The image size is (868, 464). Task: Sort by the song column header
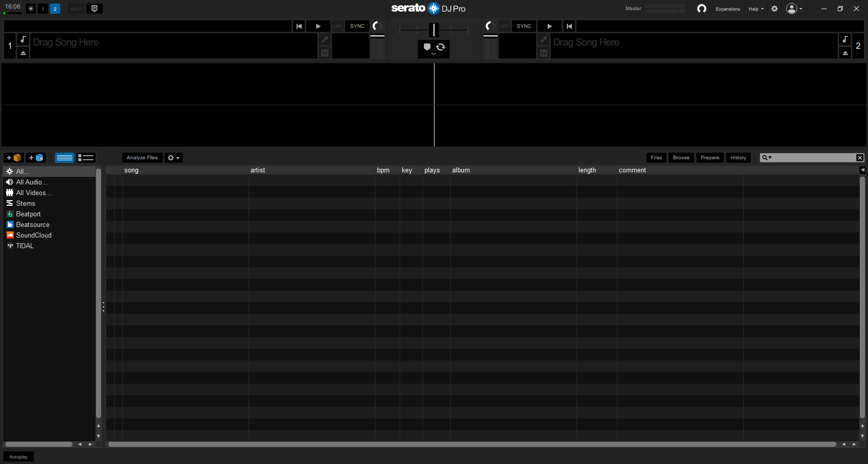click(185, 170)
